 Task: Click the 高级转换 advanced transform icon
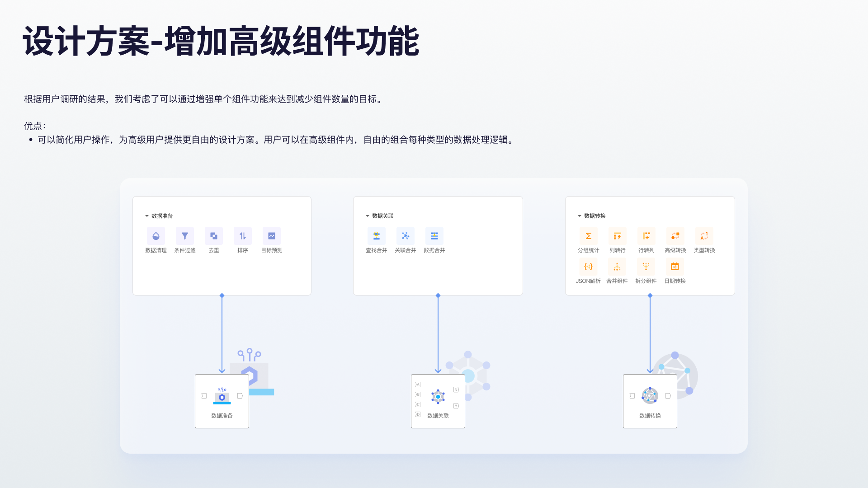[675, 236]
